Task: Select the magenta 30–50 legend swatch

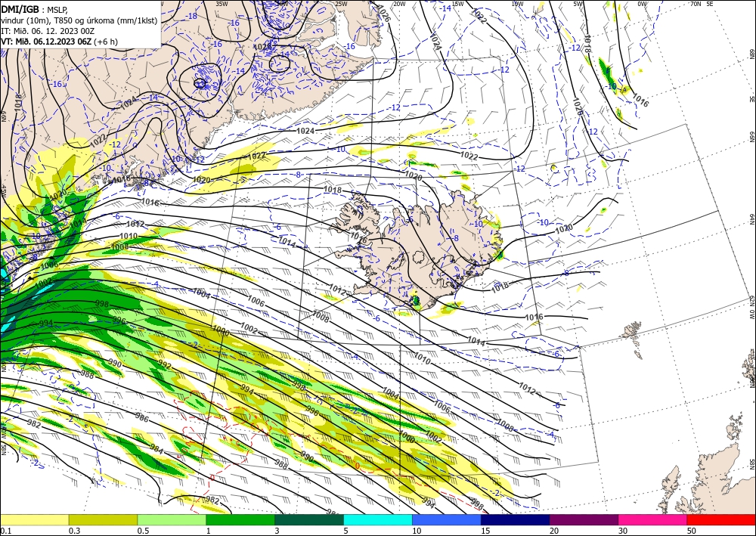Action: [653, 519]
